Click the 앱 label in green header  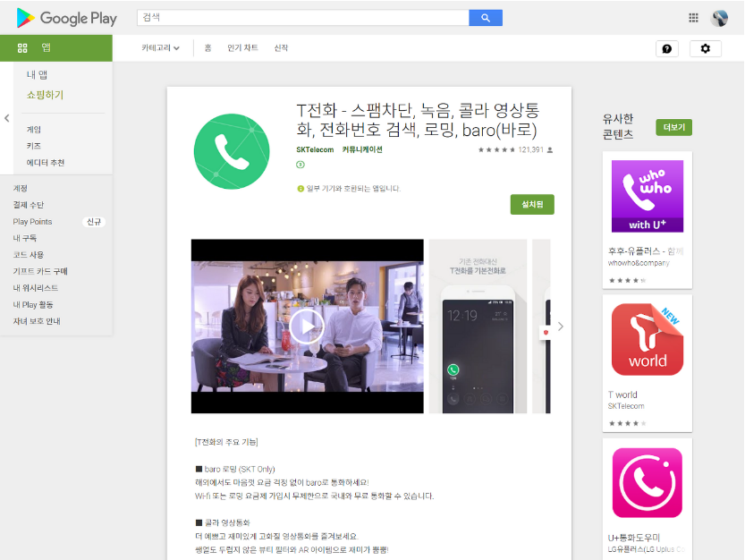(x=47, y=47)
